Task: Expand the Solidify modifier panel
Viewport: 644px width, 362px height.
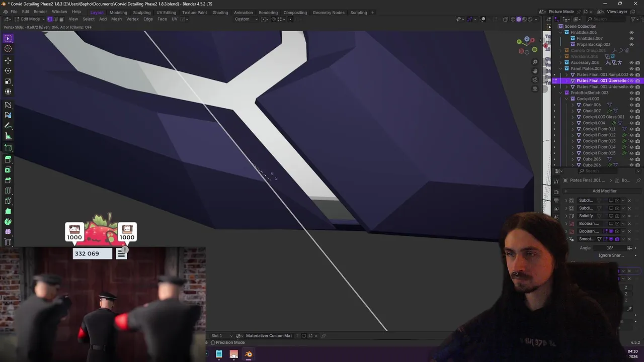Action: click(x=566, y=216)
